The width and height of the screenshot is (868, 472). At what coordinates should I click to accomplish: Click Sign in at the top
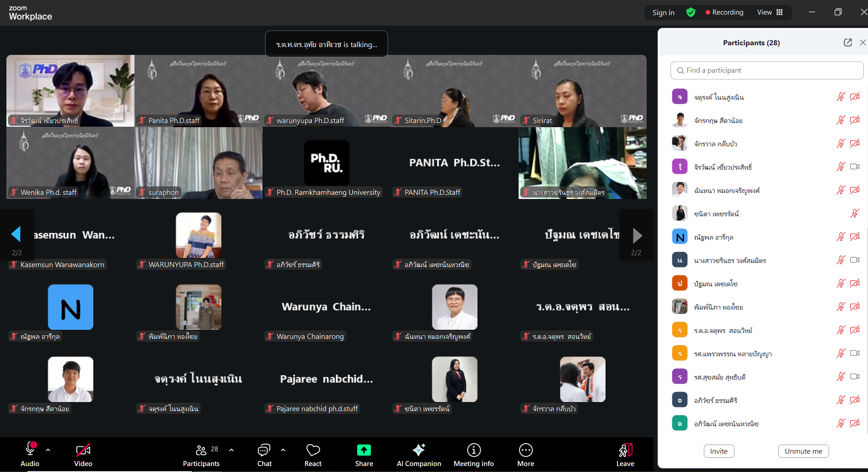pyautogui.click(x=663, y=12)
